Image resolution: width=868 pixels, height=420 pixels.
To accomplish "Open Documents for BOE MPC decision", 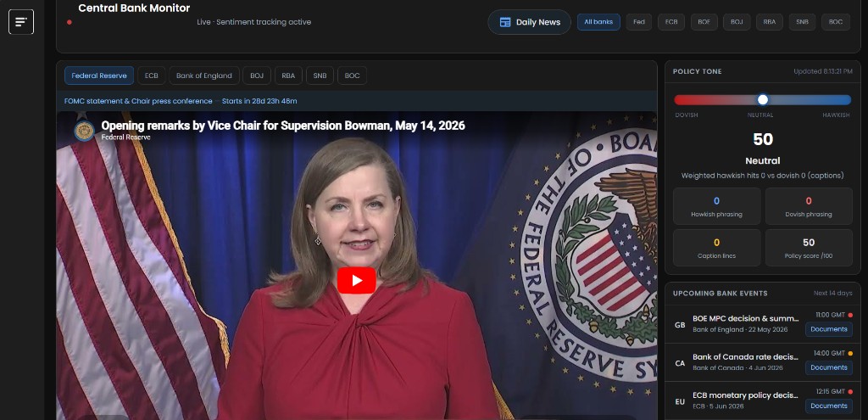I will 829,329.
